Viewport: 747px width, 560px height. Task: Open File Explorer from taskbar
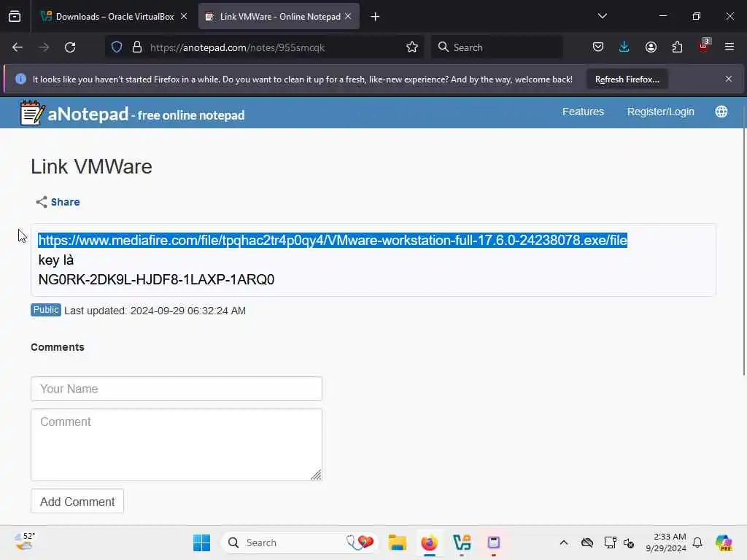coord(397,542)
